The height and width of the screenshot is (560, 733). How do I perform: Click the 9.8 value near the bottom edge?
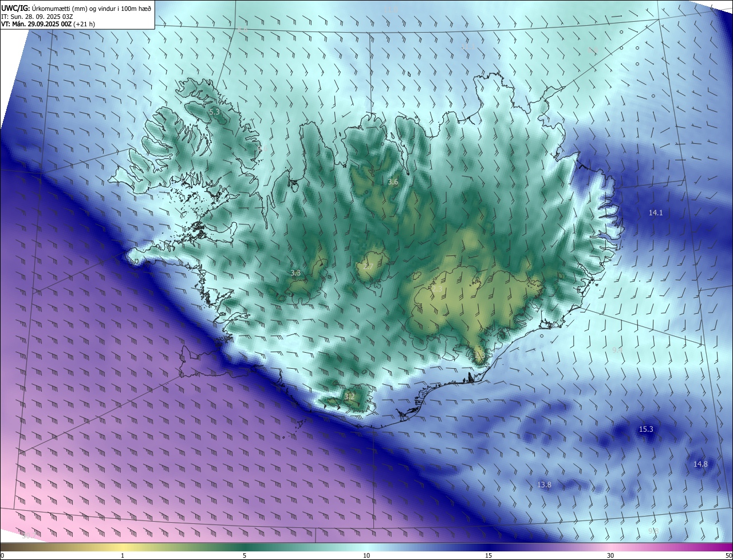653,531
